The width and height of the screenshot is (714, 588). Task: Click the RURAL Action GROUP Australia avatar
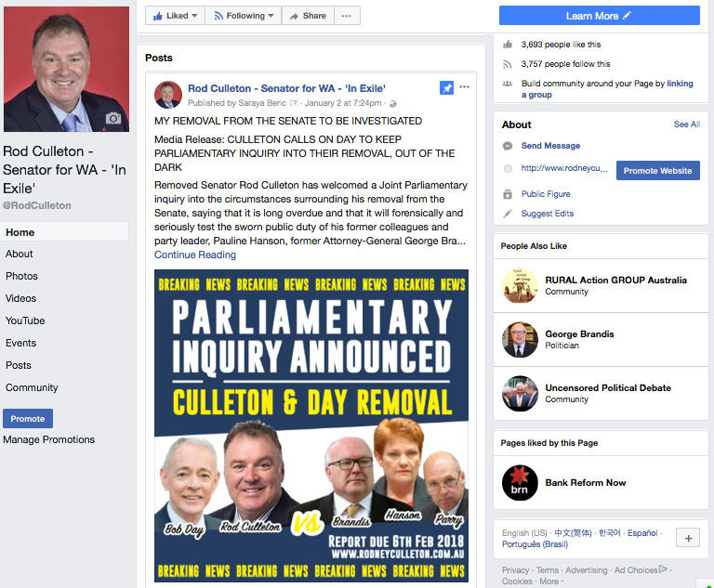(520, 285)
